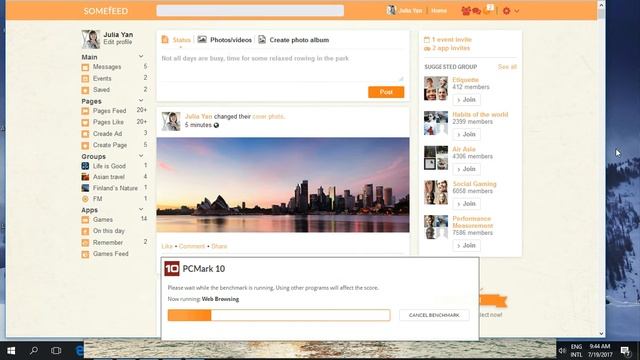Image resolution: width=640 pixels, height=360 pixels.
Task: Click the SomeFeed logo
Action: [x=106, y=11]
